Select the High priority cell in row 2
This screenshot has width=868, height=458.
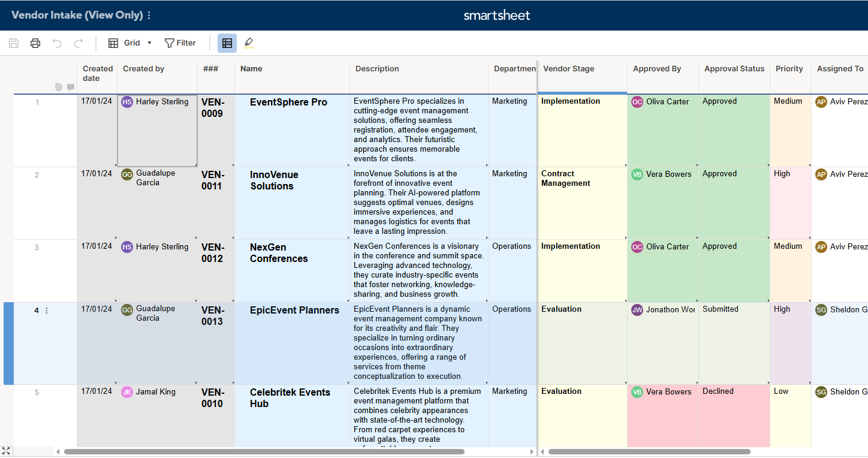click(x=791, y=203)
